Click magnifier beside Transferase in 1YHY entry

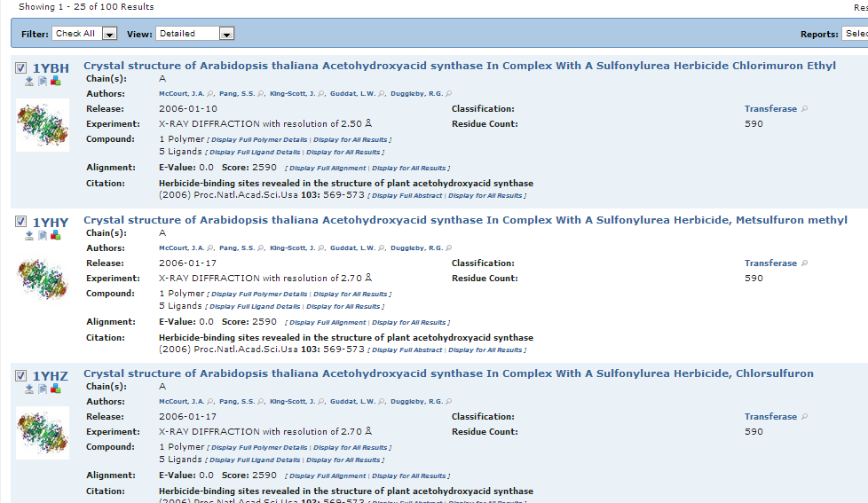click(x=805, y=263)
